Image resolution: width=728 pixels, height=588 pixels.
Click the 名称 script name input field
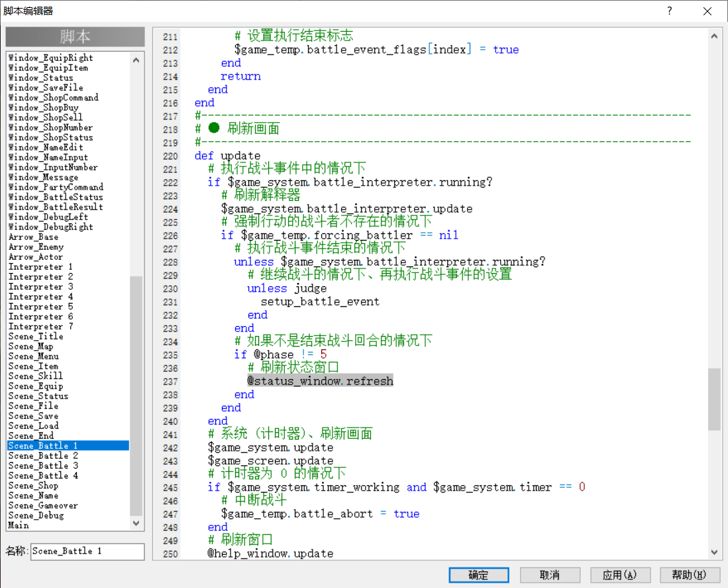pyautogui.click(x=87, y=552)
